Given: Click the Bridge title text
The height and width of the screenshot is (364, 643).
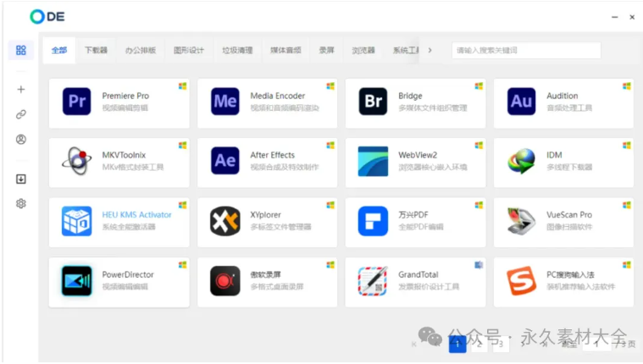Looking at the screenshot, I should coord(410,96).
